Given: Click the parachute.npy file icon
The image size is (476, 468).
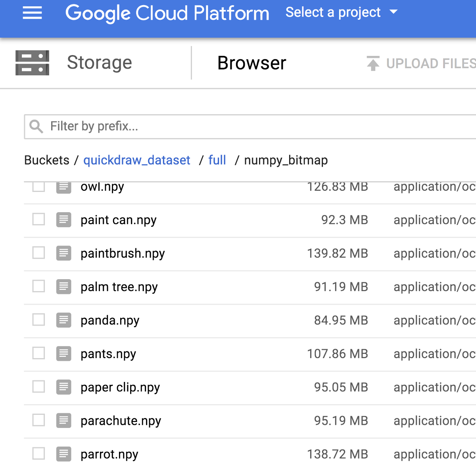Looking at the screenshot, I should coord(63,420).
